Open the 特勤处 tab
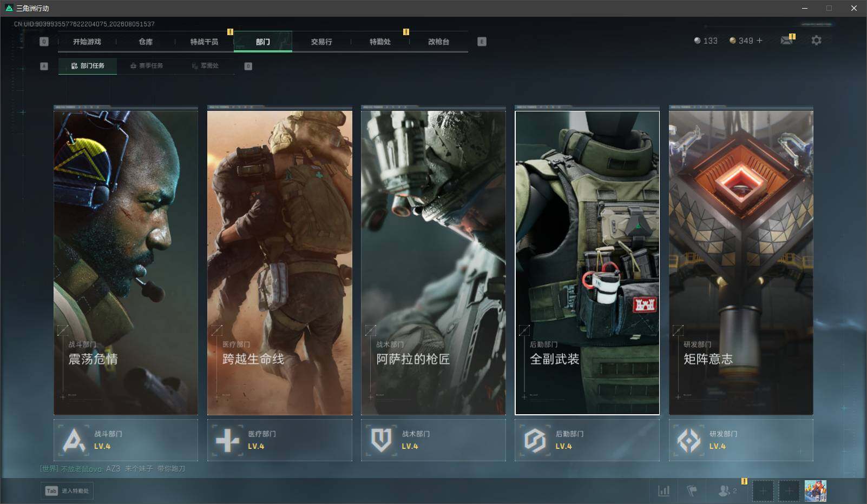 [x=380, y=42]
